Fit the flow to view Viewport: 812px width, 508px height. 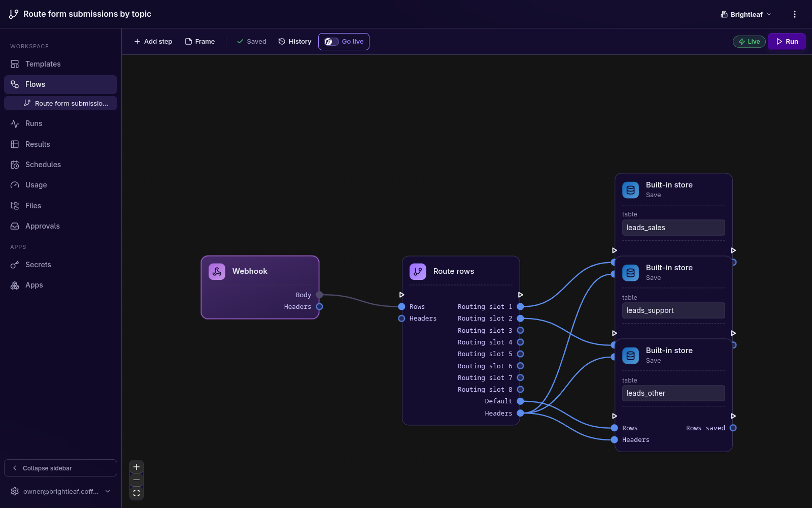pyautogui.click(x=137, y=493)
